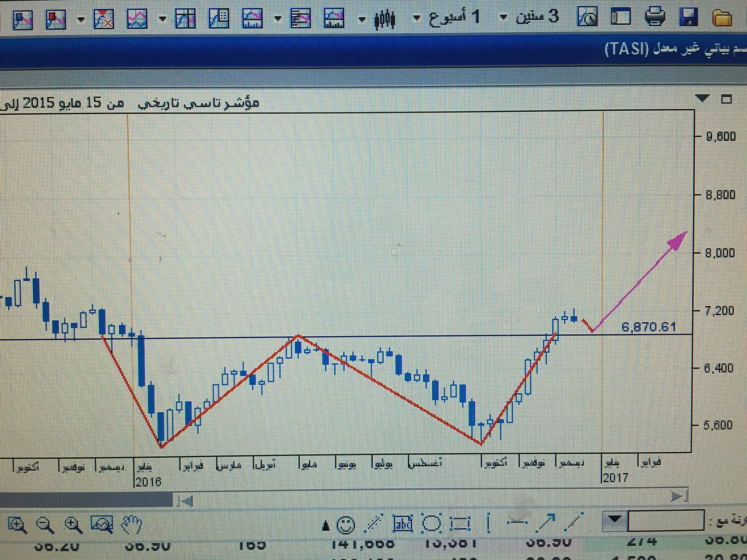Pick the smiley face symbol tool
Screen dimensions: 747x560
coord(345,525)
